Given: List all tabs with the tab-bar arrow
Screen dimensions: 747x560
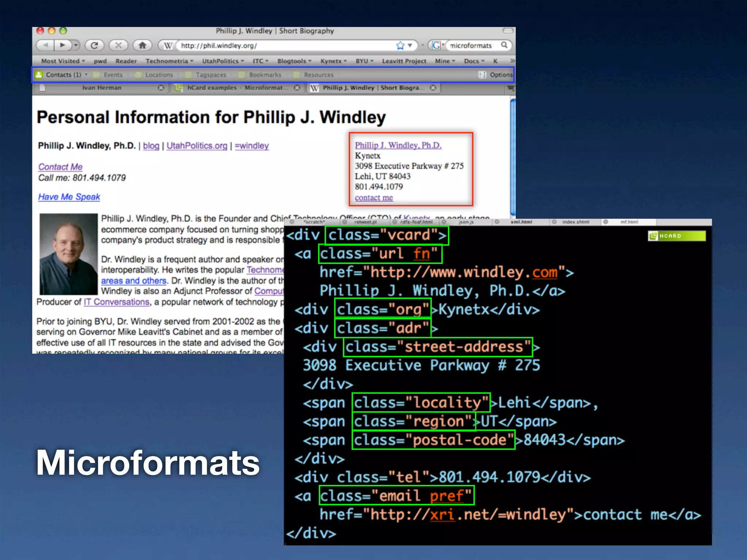Looking at the screenshot, I should [511, 88].
